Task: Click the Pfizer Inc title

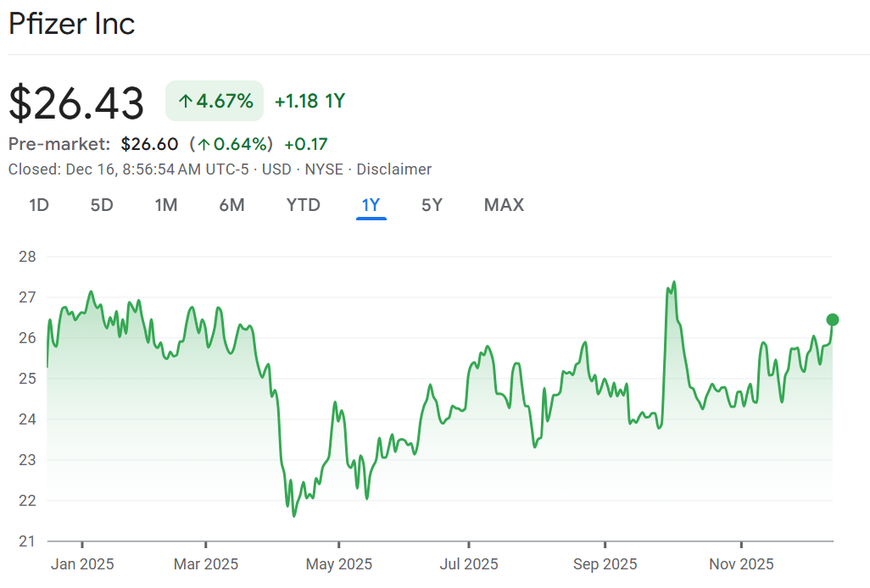Action: 72,24
